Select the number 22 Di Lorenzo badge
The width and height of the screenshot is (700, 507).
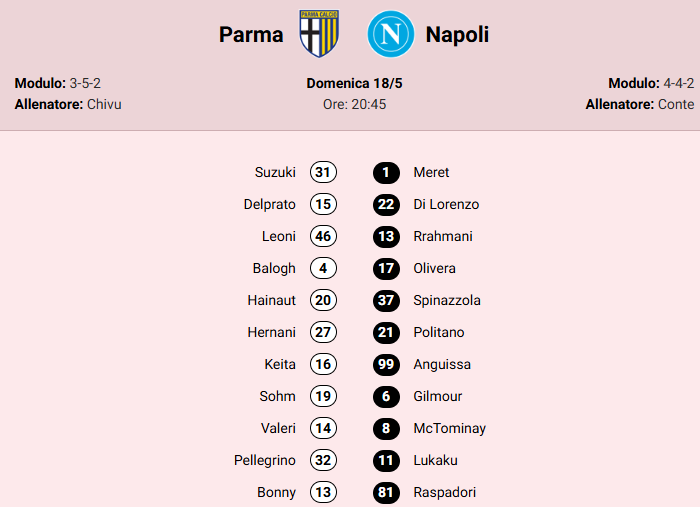[x=386, y=204]
